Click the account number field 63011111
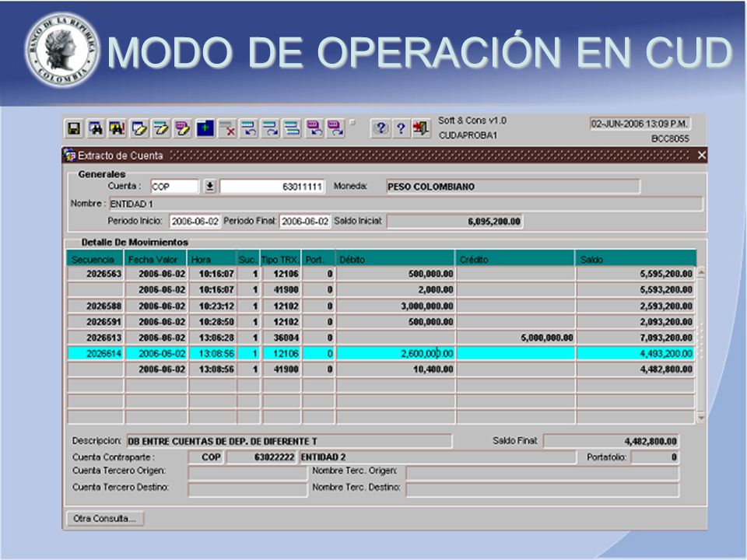The image size is (747, 560). point(272,187)
